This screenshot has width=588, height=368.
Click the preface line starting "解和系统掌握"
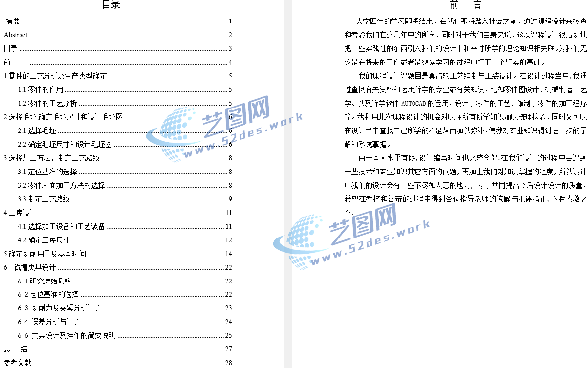tap(368, 145)
